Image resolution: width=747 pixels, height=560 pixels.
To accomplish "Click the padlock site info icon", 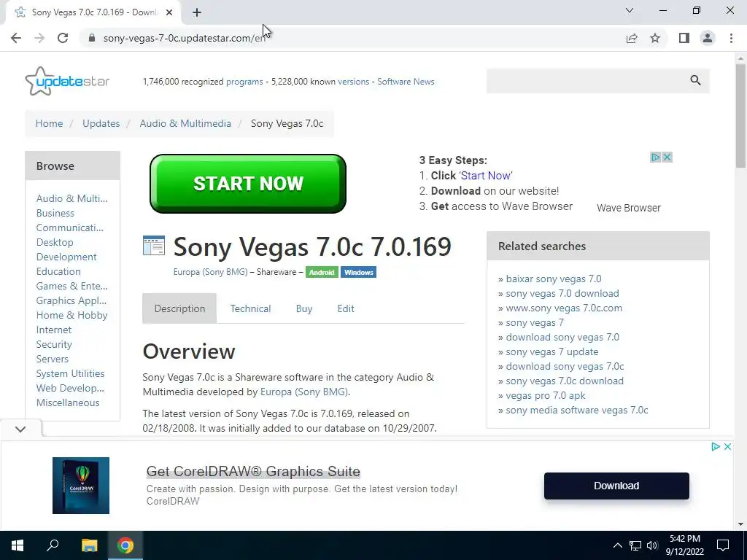I will click(93, 38).
